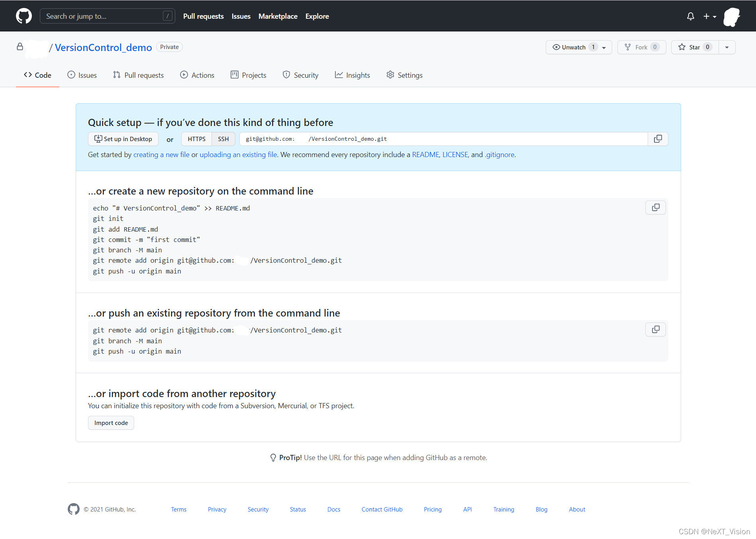Click the GitHub logo in the footer
The height and width of the screenshot is (539, 756).
click(x=74, y=509)
